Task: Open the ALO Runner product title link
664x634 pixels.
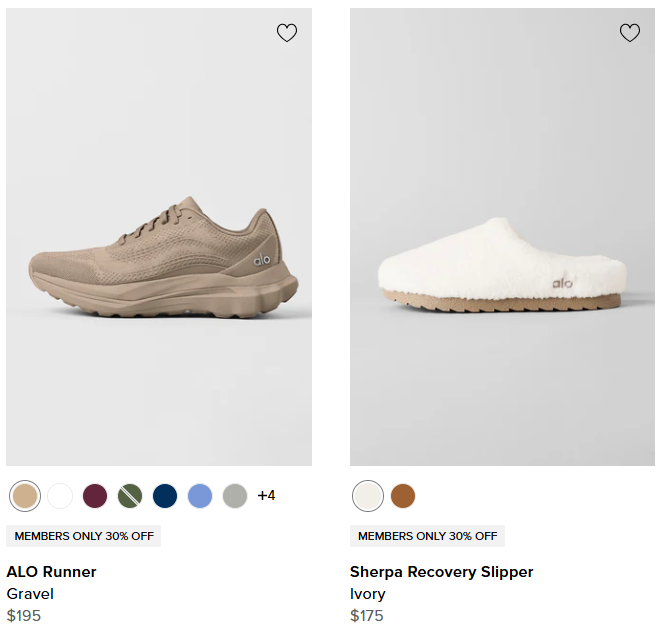Action: pos(52,572)
